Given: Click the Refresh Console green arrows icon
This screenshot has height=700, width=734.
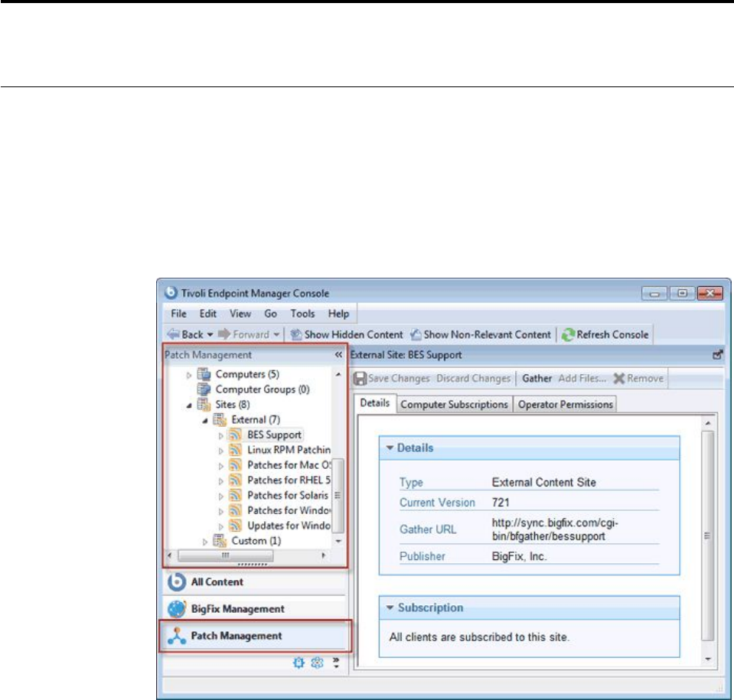Looking at the screenshot, I should (568, 335).
